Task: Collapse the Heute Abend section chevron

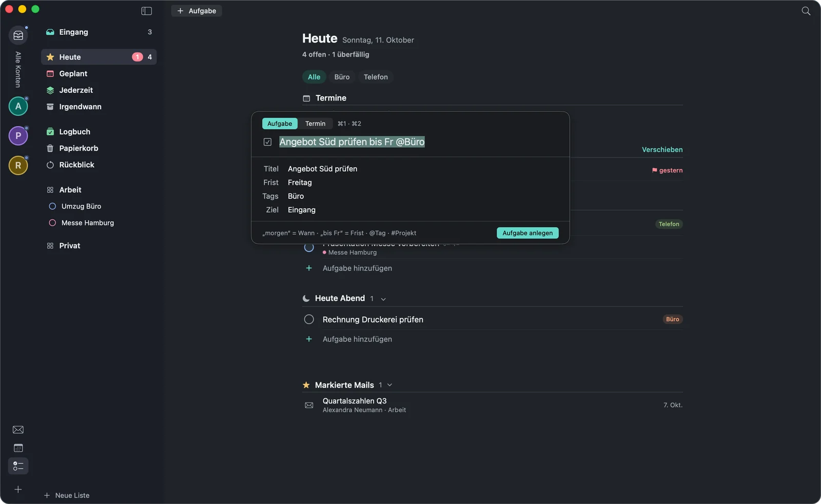Action: click(383, 299)
